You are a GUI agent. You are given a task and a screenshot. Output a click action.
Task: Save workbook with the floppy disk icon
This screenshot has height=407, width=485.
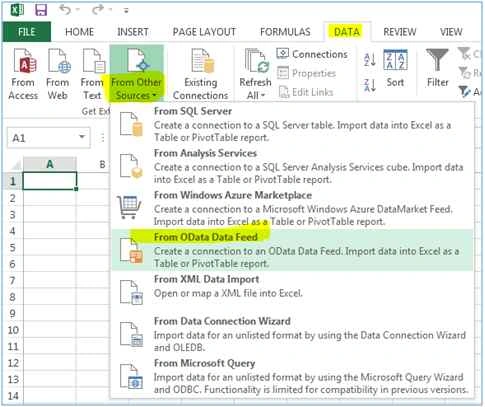(41, 10)
